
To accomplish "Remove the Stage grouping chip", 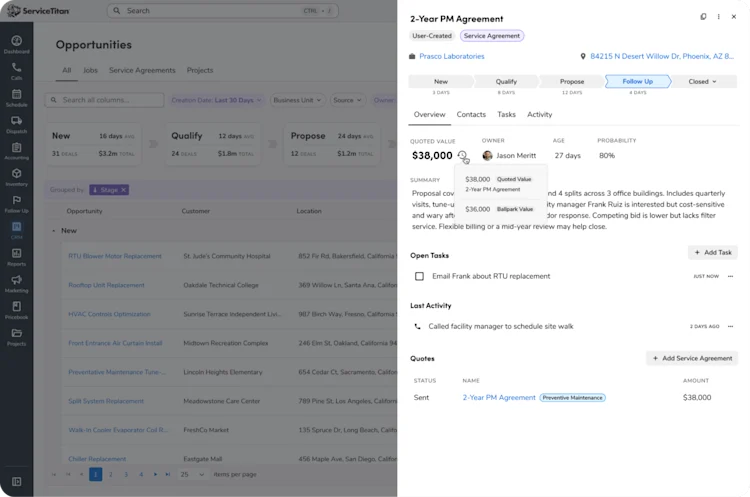I will 123,190.
